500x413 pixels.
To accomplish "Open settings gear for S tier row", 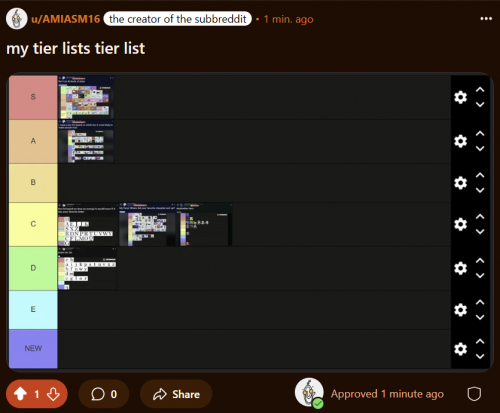I will click(461, 97).
